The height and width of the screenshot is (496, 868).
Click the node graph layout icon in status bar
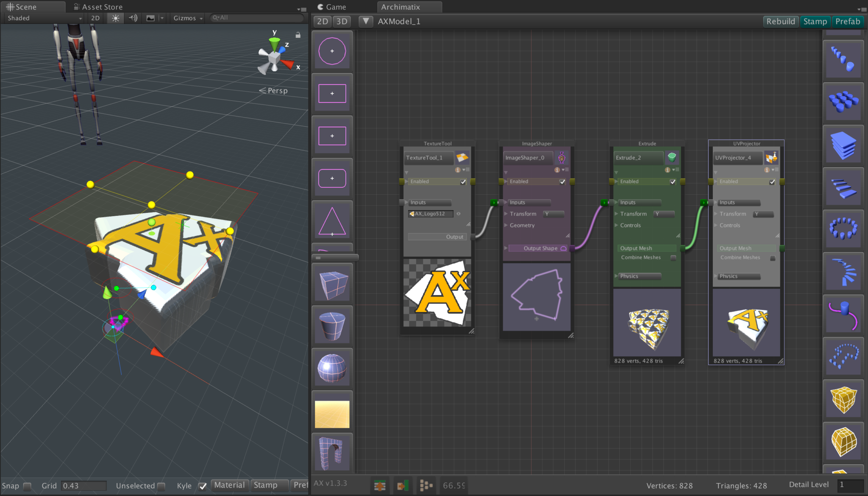(426, 485)
